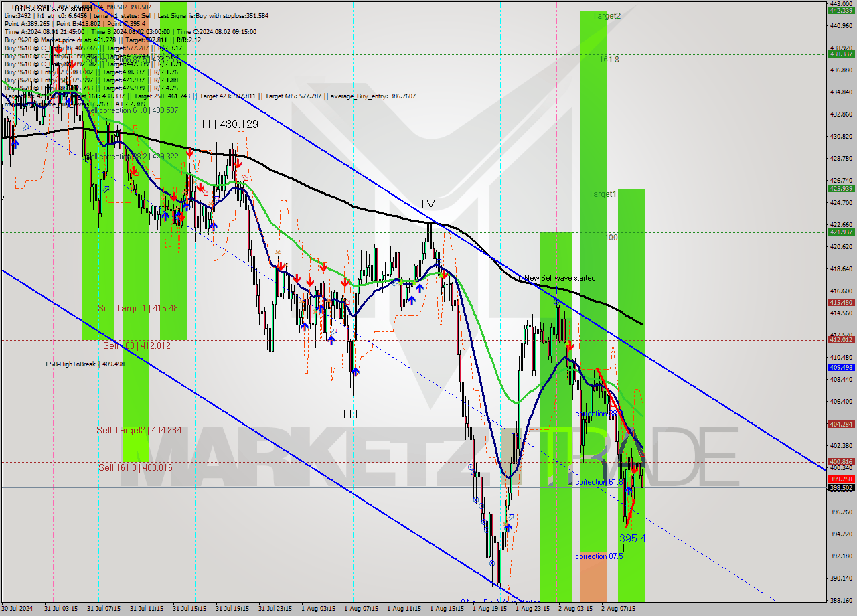Viewport: 857px width, 616px height.
Task: Click the '161.8' fib label
Action: 609,59
